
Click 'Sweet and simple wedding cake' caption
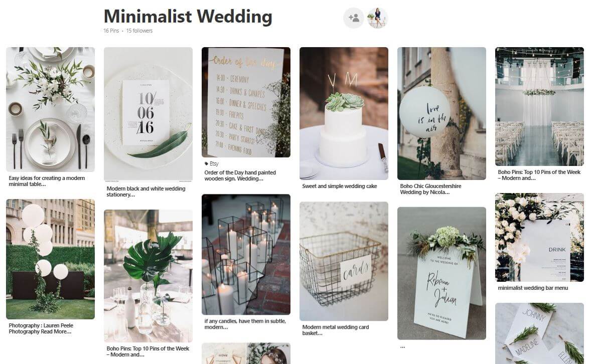tap(340, 186)
